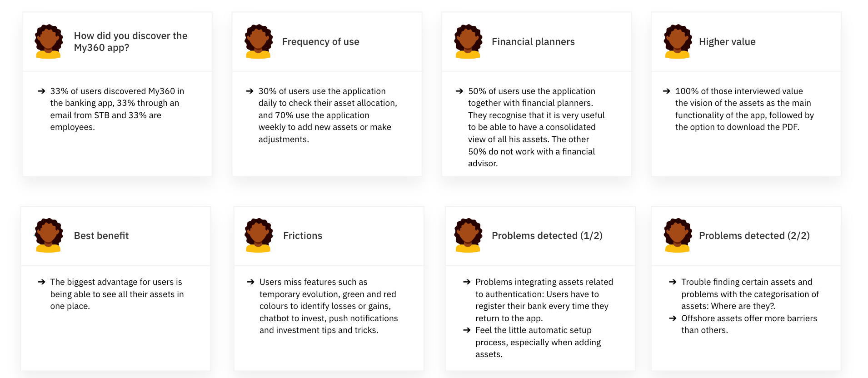The width and height of the screenshot is (868, 378).
Task: Click avatar on Problems detected (1/2) card
Action: [468, 235]
